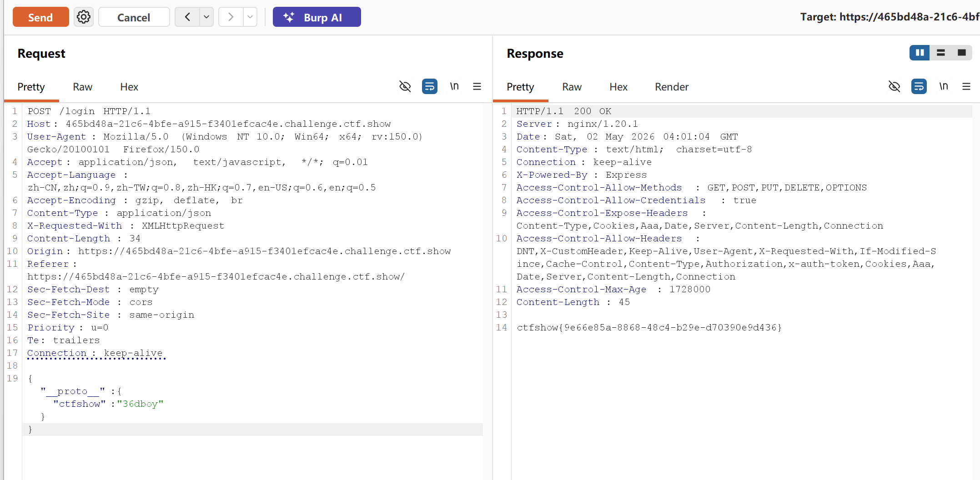The height and width of the screenshot is (480, 980).
Task: Expand the back history dropdown arrow
Action: [206, 17]
